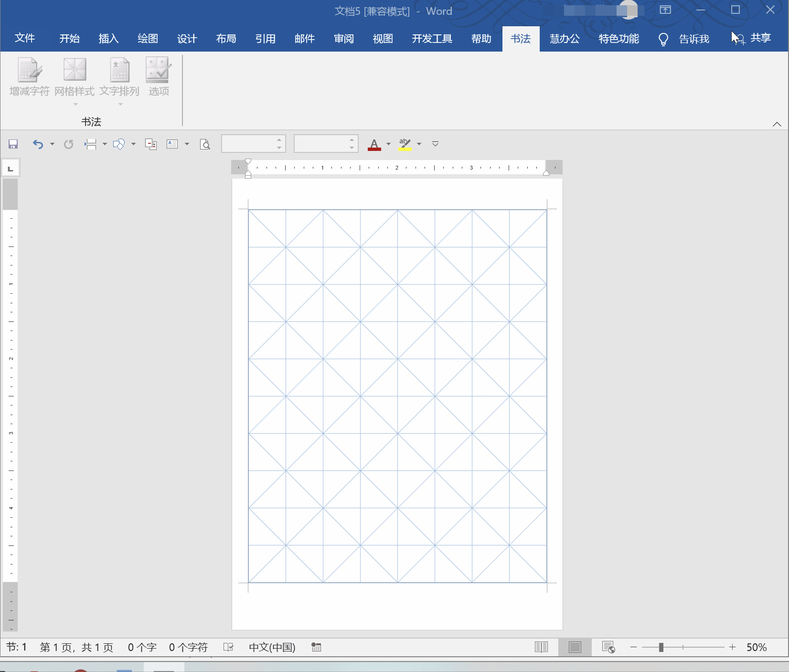Switch to the 审阅 tab

343,39
